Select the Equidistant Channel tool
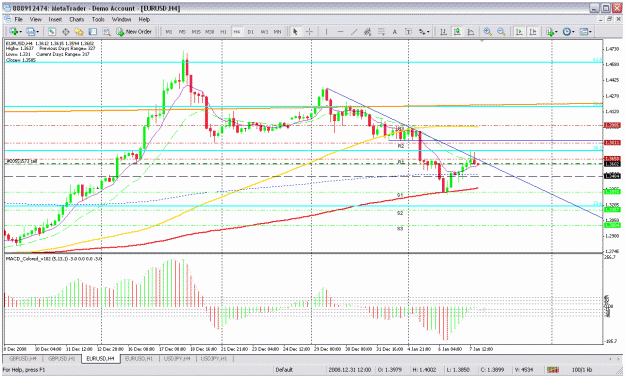The width and height of the screenshot is (625, 376). (x=368, y=31)
